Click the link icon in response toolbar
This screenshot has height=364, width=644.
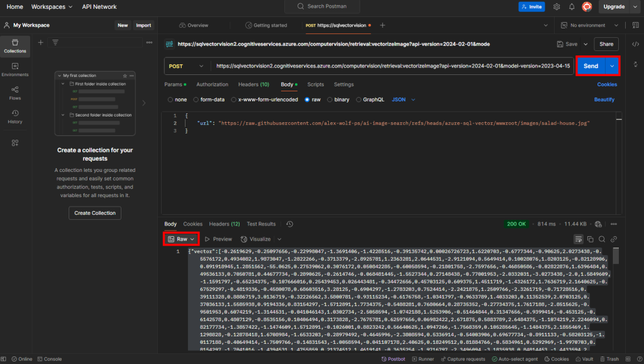(614, 239)
